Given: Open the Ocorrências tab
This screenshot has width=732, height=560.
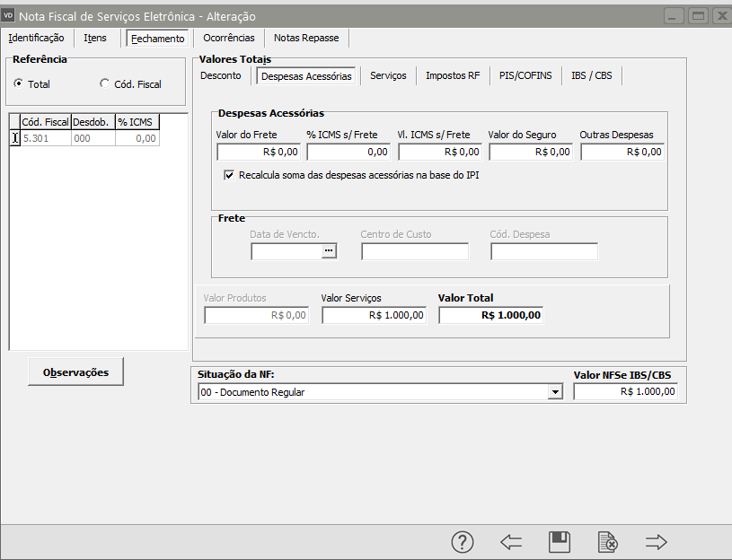Looking at the screenshot, I should click(228, 38).
